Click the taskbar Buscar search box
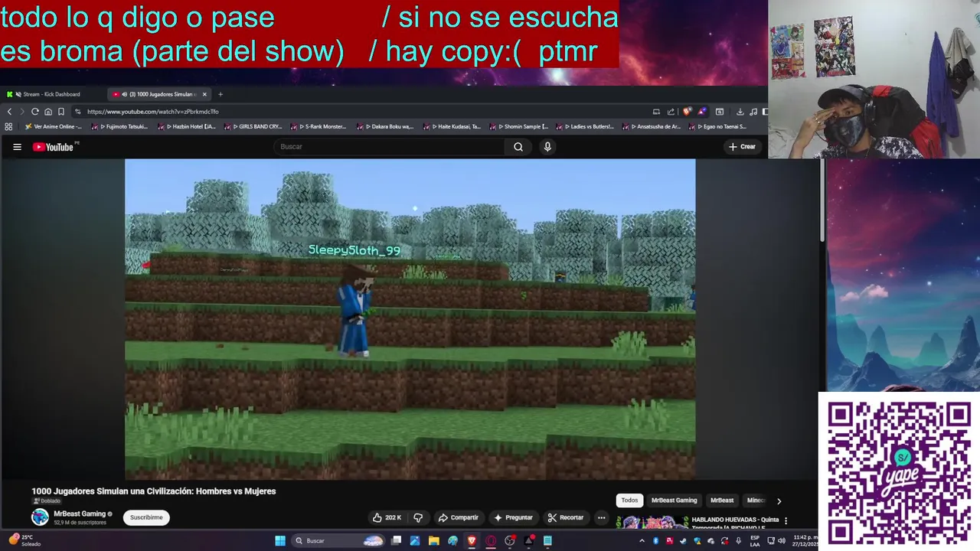The width and height of the screenshot is (980, 551). (x=338, y=541)
